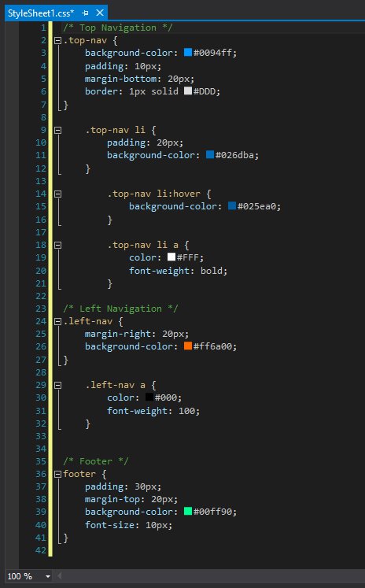Click the Footer comment text
Screen dimensions: 365x588
pos(95,461)
